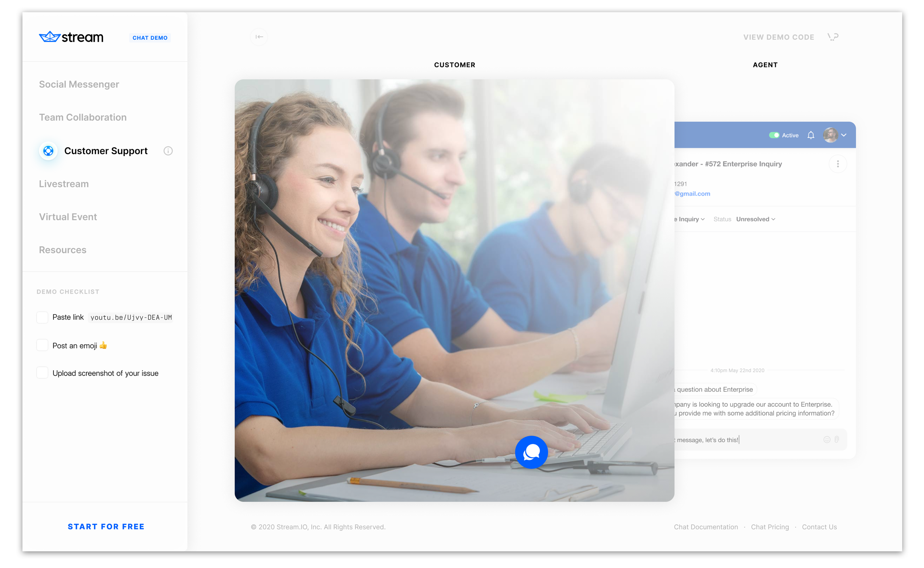Select the Customer tab

pyautogui.click(x=454, y=65)
